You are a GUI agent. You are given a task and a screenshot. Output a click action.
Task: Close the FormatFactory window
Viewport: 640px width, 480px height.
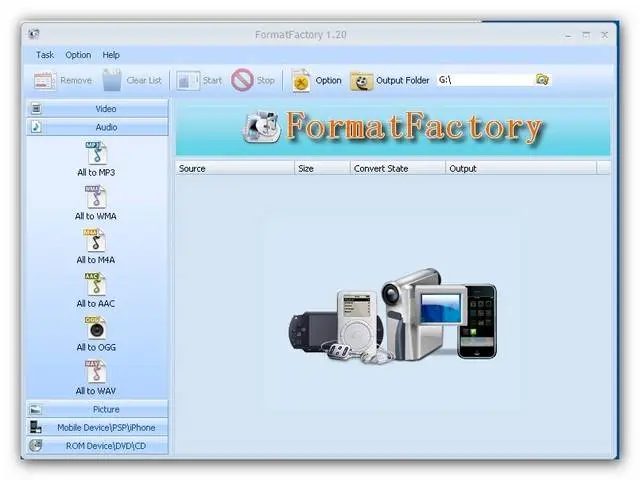point(604,35)
